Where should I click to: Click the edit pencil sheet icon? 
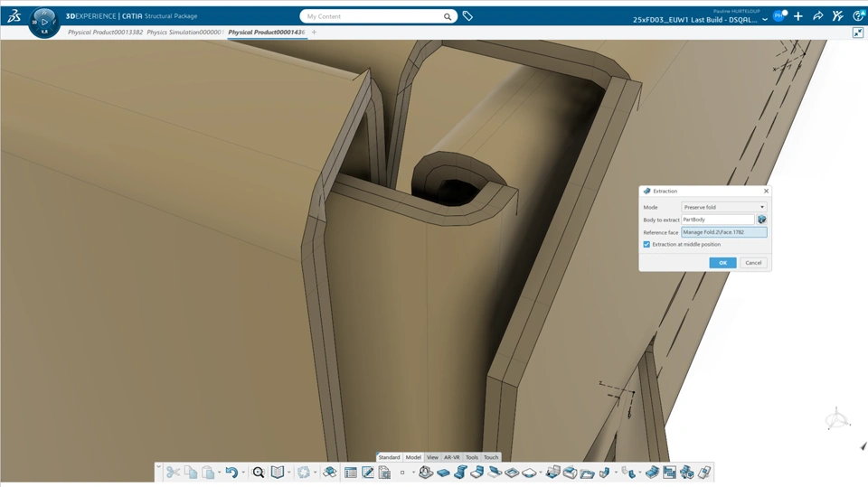coord(368,472)
